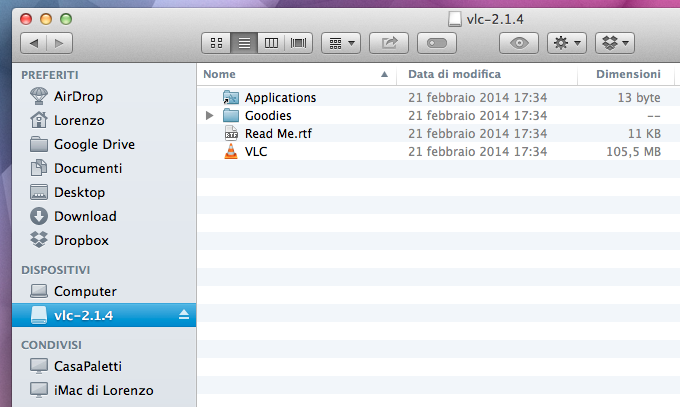The width and height of the screenshot is (680, 407).
Task: Click the Download arrow sidebar icon
Action: (39, 216)
